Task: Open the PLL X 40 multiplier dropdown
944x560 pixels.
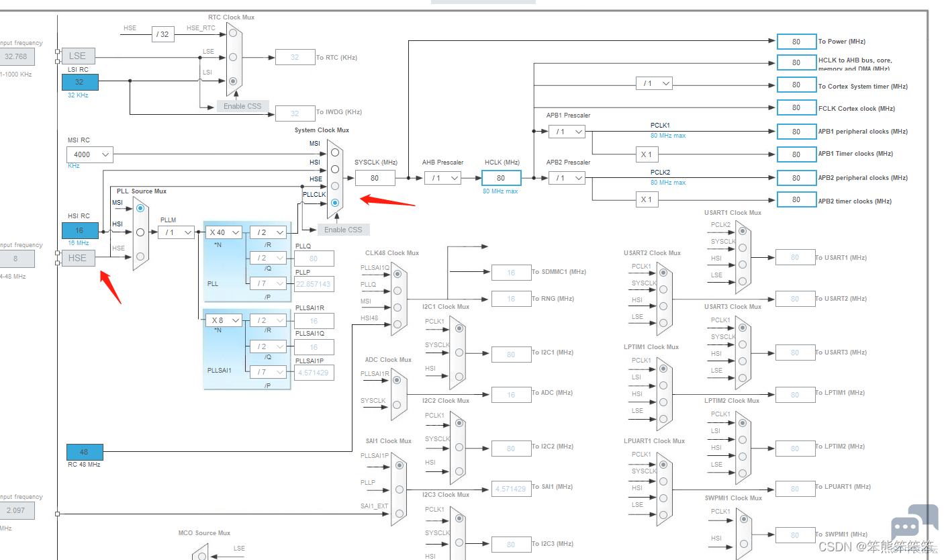Action: click(x=224, y=232)
